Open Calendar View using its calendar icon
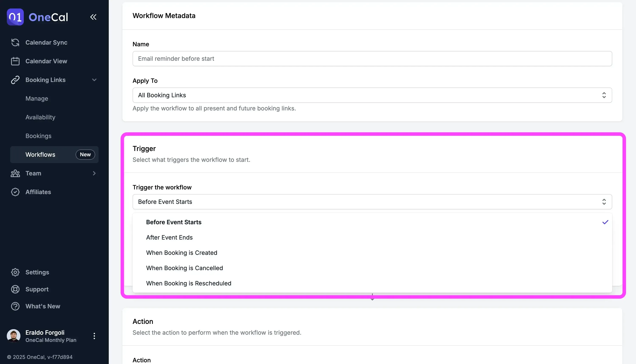This screenshot has height=364, width=636. (15, 61)
